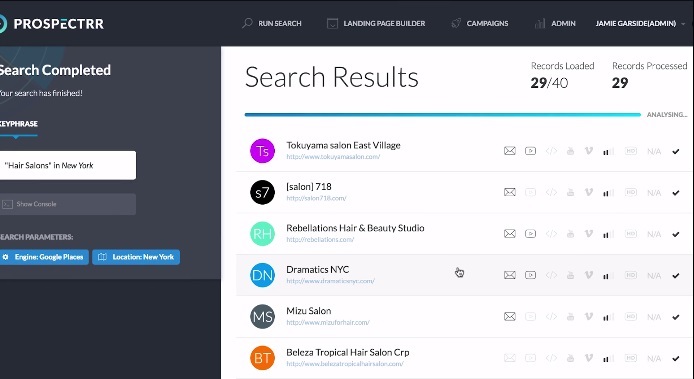Screen dimensions: 694x379
Task: Click the video icon in Dramatics NYC row
Action: click(530, 275)
